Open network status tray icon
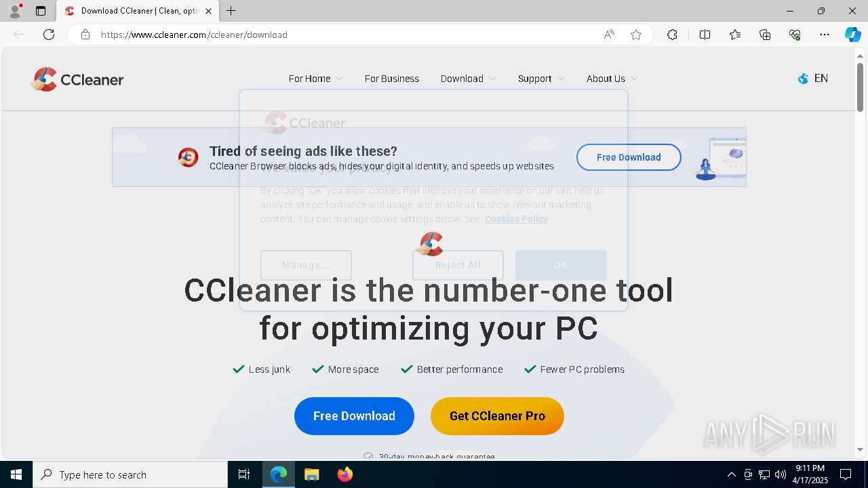Screen dimensions: 868x488 (x=764, y=474)
